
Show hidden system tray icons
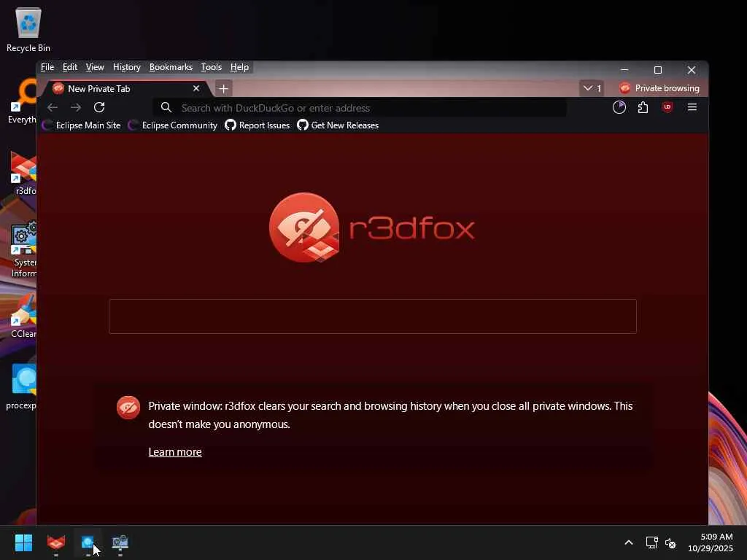click(x=628, y=542)
